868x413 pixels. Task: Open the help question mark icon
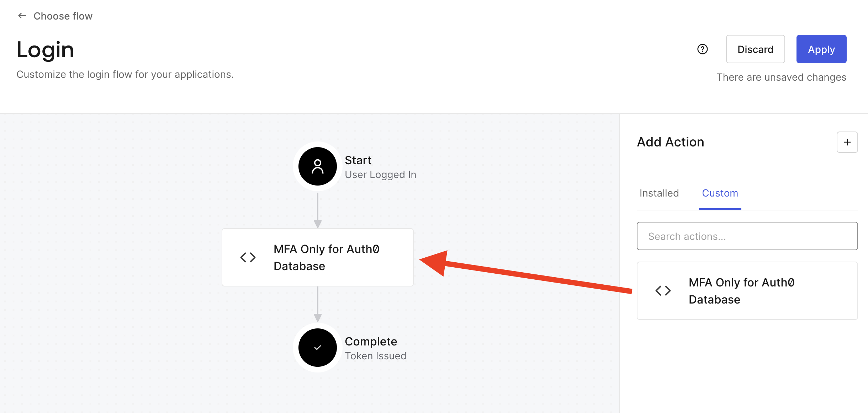click(x=702, y=49)
